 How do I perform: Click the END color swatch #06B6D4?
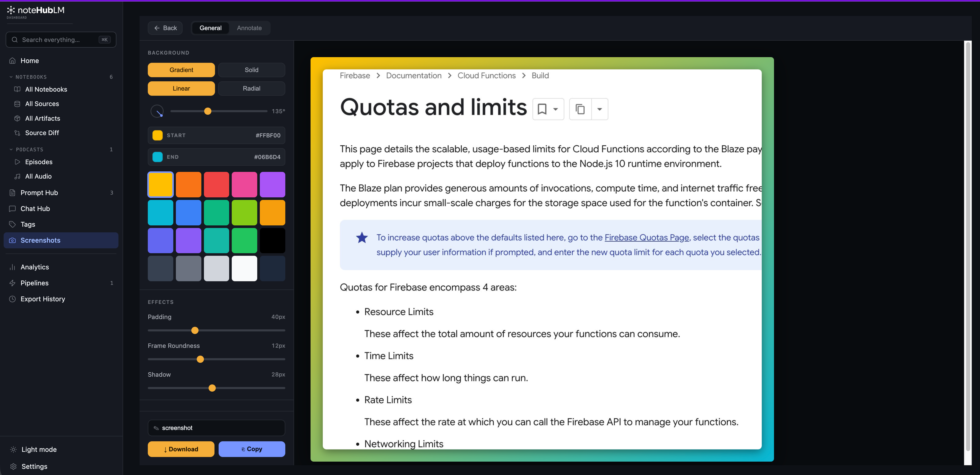[158, 157]
